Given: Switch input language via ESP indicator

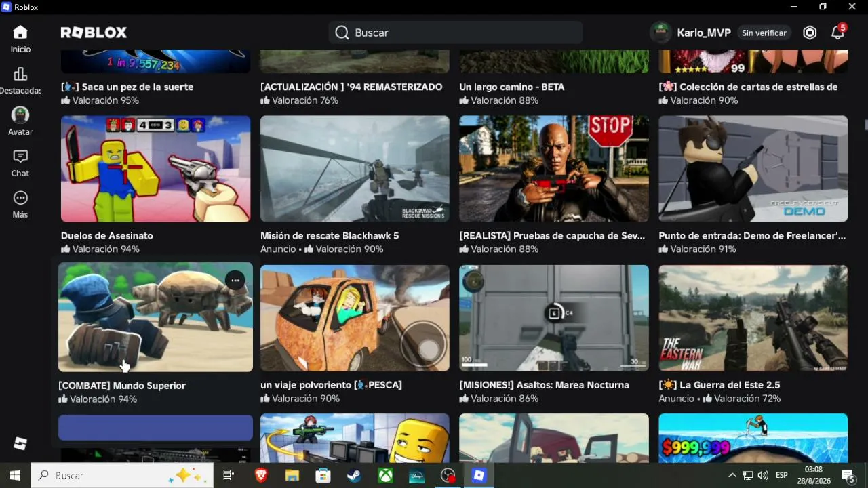Looking at the screenshot, I should (781, 476).
